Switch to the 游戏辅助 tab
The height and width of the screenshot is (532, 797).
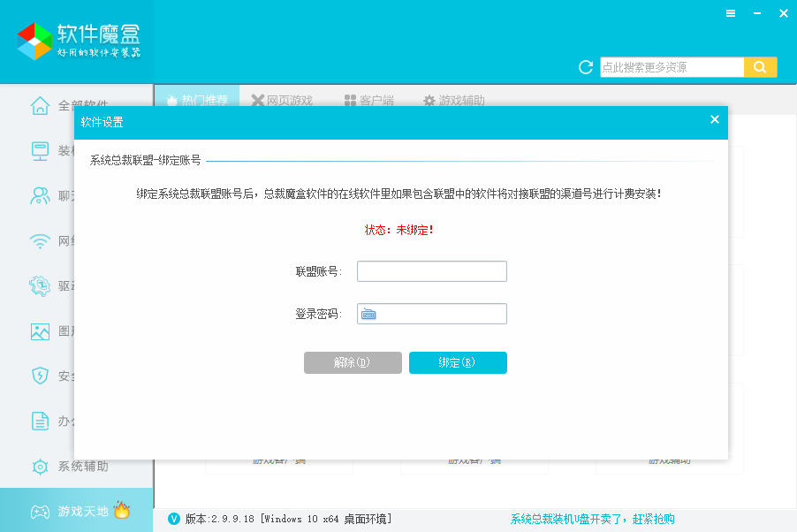[454, 100]
